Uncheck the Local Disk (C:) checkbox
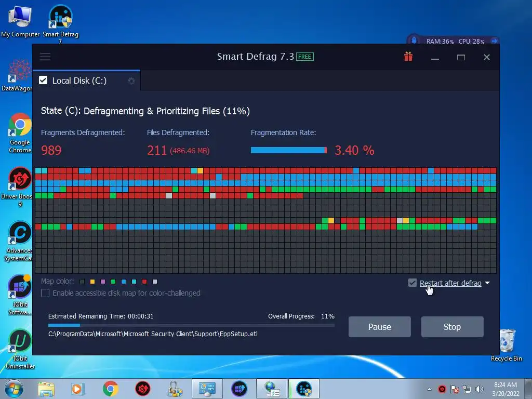This screenshot has height=399, width=532. 43,81
